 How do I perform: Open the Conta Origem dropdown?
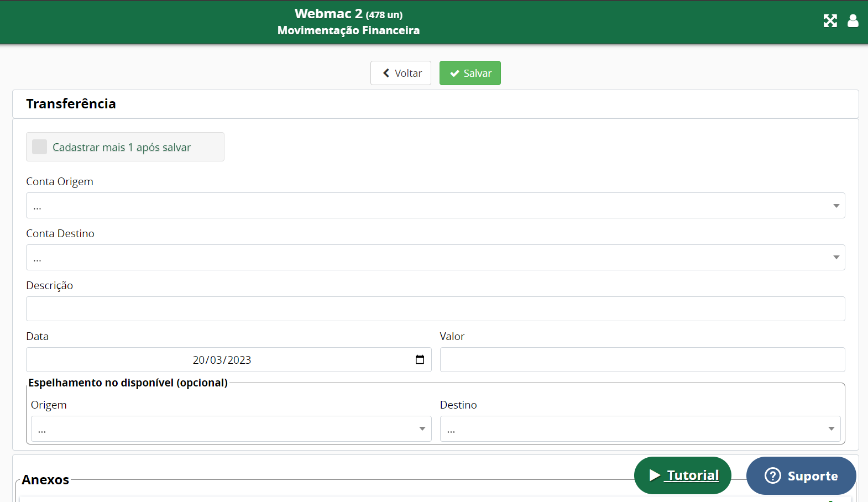[x=435, y=206]
